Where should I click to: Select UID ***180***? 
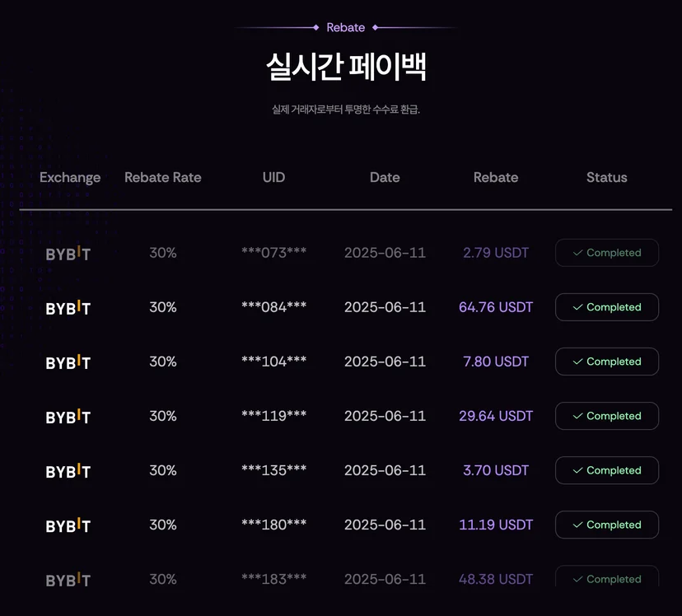click(274, 524)
